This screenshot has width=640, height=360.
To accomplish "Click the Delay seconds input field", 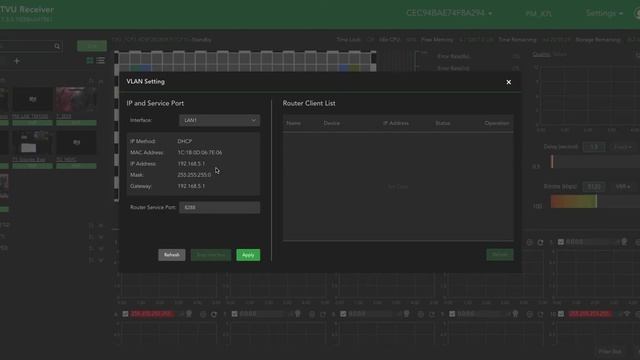I will (x=594, y=147).
